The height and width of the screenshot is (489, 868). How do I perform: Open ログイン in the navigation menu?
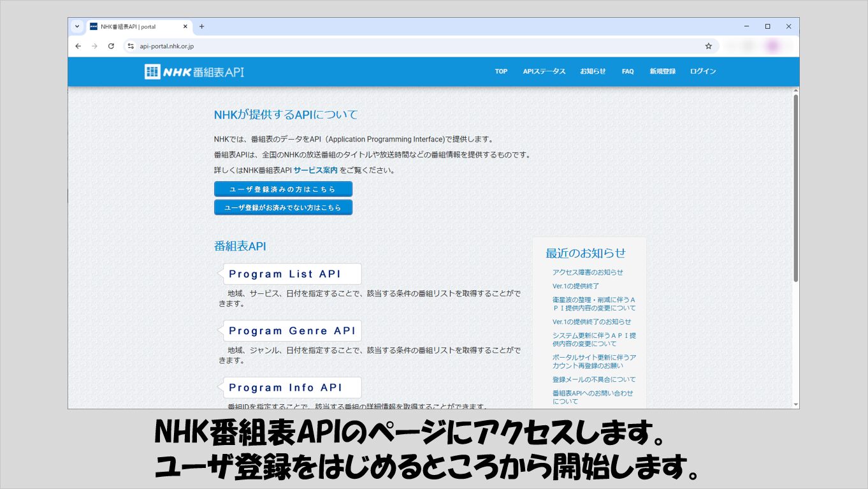coord(703,71)
